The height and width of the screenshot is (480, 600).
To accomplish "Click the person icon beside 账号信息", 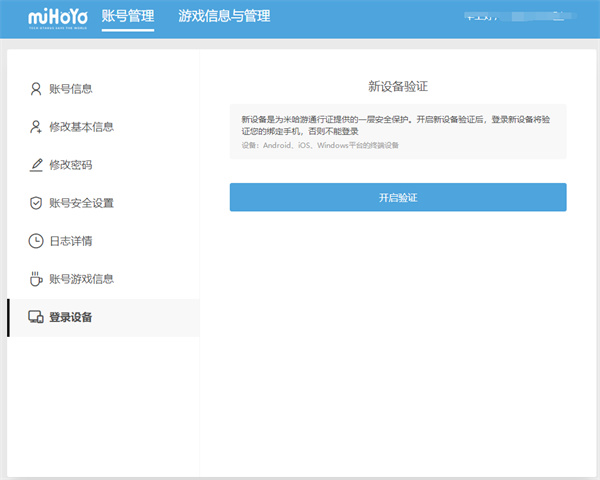I will 36,89.
